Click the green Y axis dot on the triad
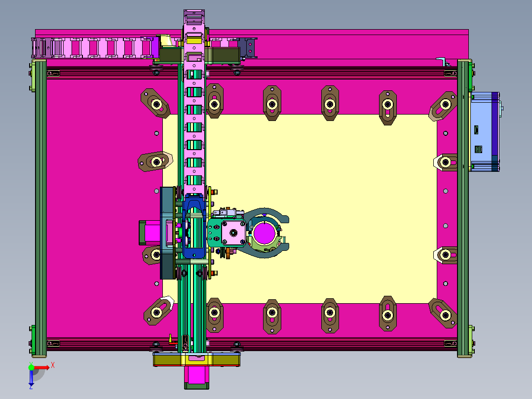The width and height of the screenshot is (532, 399). click(x=31, y=367)
